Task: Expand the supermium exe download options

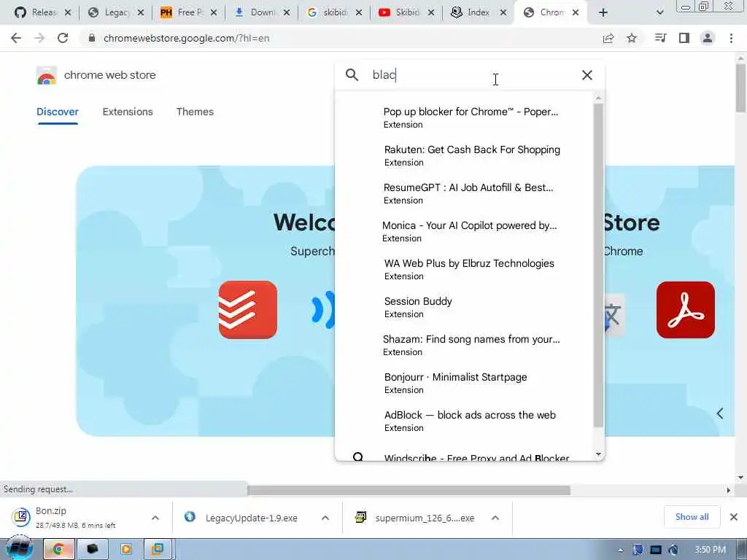Action: tap(495, 518)
